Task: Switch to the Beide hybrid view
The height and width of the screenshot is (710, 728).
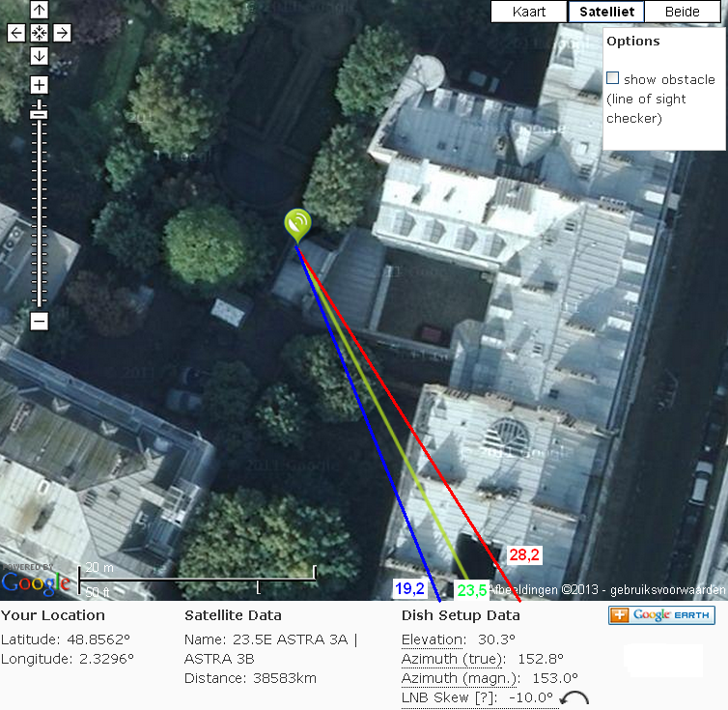Action: coord(682,12)
